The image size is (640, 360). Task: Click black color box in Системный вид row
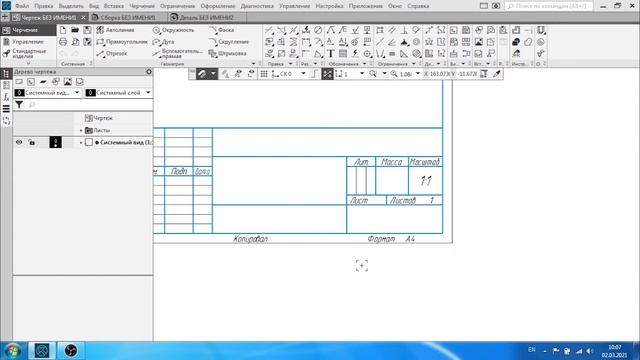[x=56, y=142]
